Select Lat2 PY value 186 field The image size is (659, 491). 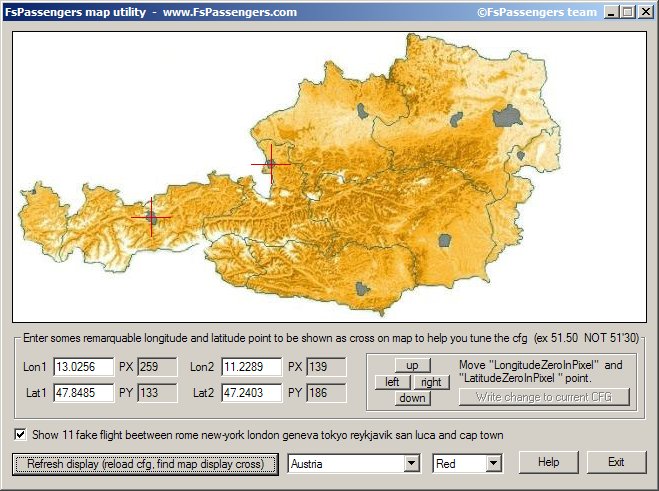[326, 393]
